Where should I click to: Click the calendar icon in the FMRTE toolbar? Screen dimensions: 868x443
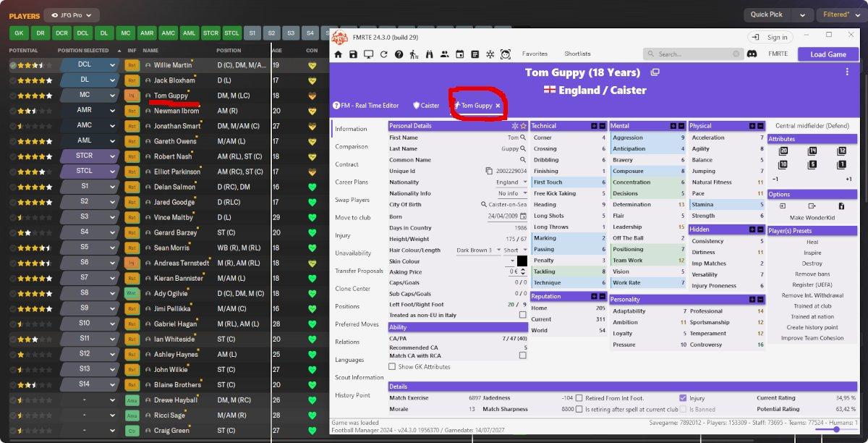[x=460, y=54]
